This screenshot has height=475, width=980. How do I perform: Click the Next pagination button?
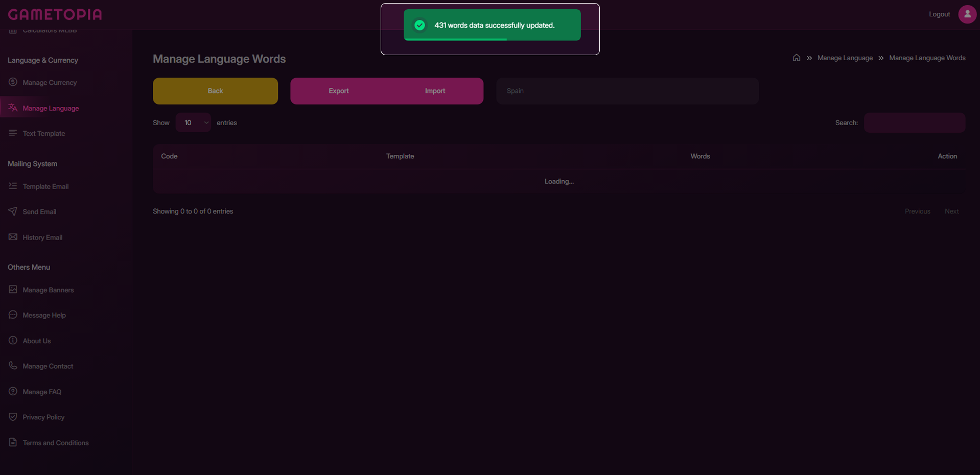(951, 211)
